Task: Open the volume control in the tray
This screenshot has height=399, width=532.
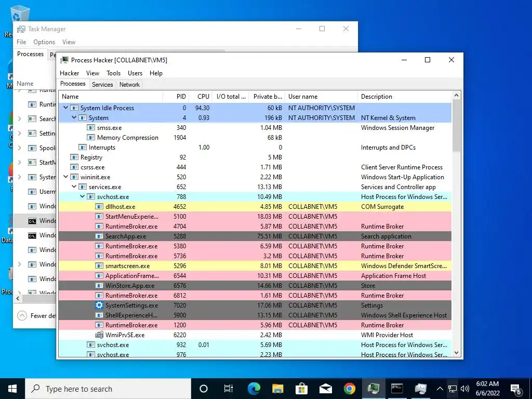Action: click(x=465, y=389)
